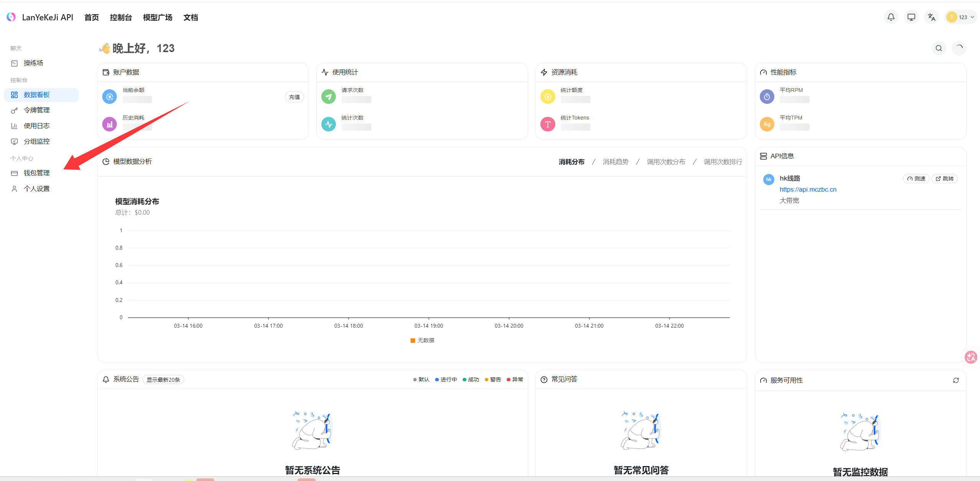
Task: Go to 模型广场 in top navigation
Action: click(157, 18)
